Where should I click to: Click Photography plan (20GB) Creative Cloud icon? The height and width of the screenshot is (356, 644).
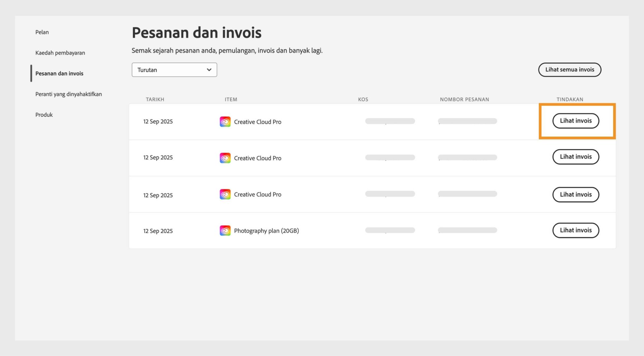(225, 231)
